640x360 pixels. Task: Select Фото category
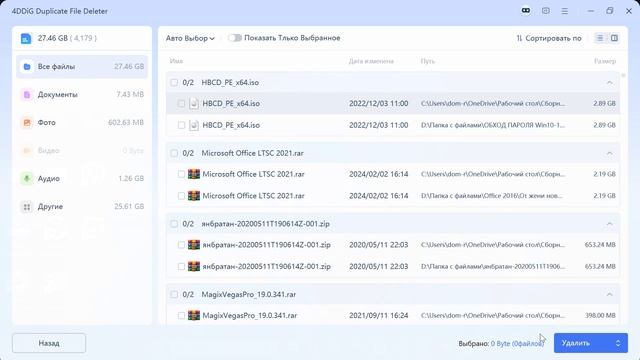pos(82,122)
